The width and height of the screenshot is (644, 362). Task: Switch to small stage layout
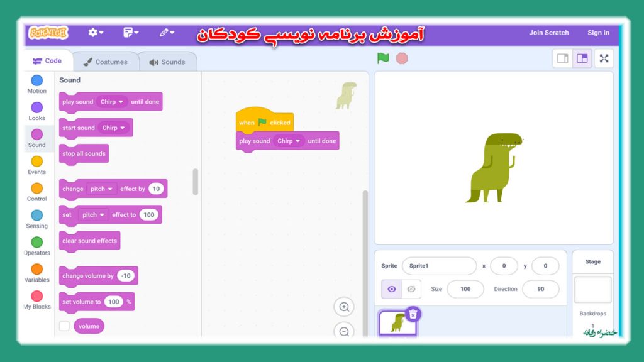[563, 58]
